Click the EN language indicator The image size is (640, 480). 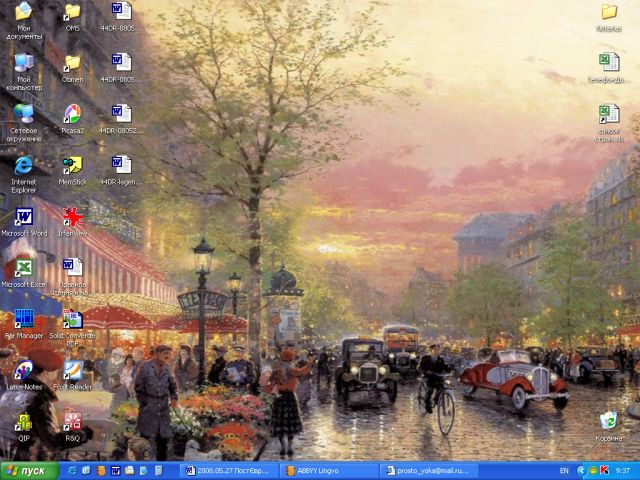pyautogui.click(x=564, y=471)
